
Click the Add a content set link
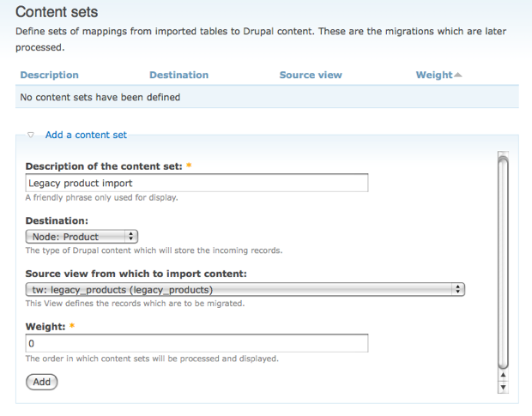tap(86, 135)
